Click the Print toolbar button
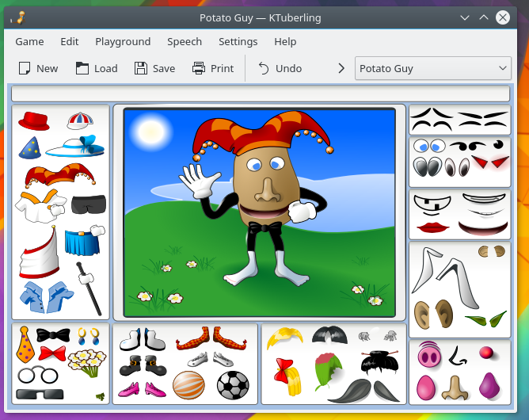Image resolution: width=529 pixels, height=420 pixels. tap(213, 68)
